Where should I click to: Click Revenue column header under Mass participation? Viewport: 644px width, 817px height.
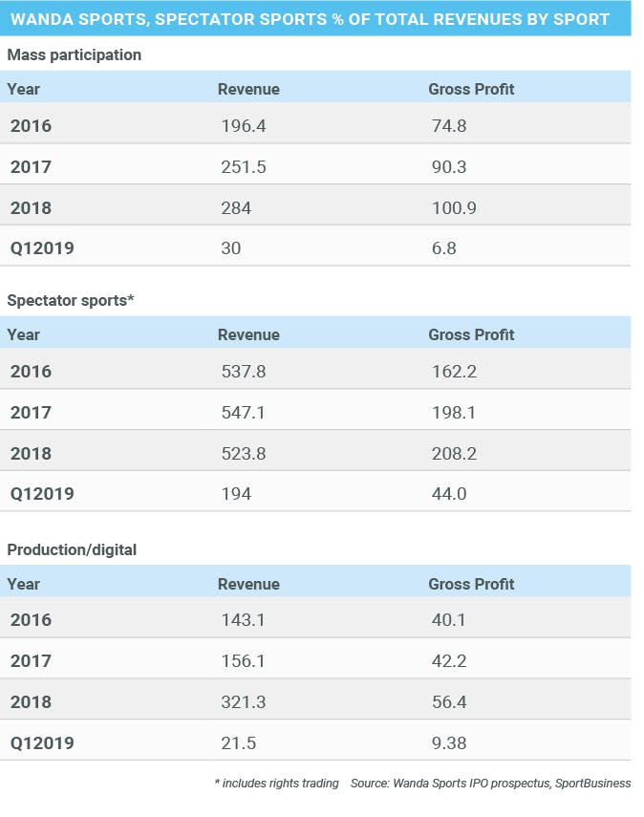248,89
